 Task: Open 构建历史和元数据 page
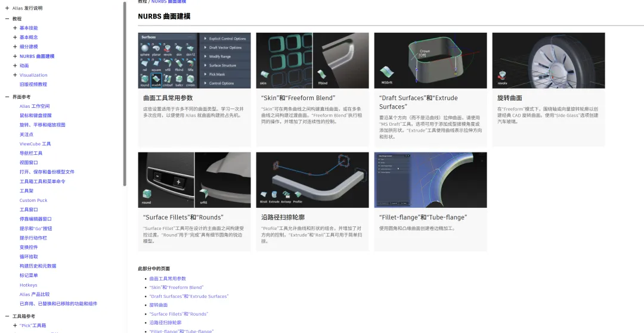[x=38, y=266]
